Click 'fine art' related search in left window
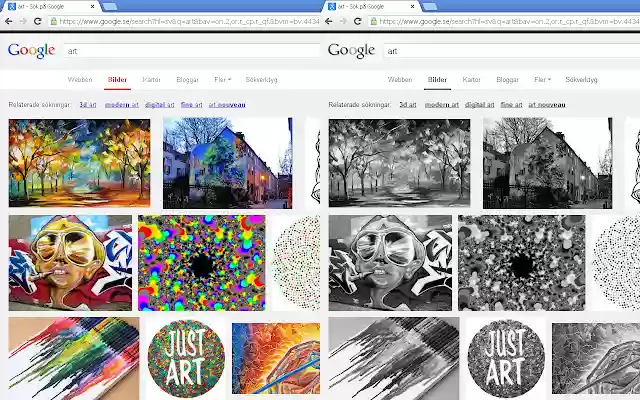This screenshot has width=640, height=400. pos(191,105)
